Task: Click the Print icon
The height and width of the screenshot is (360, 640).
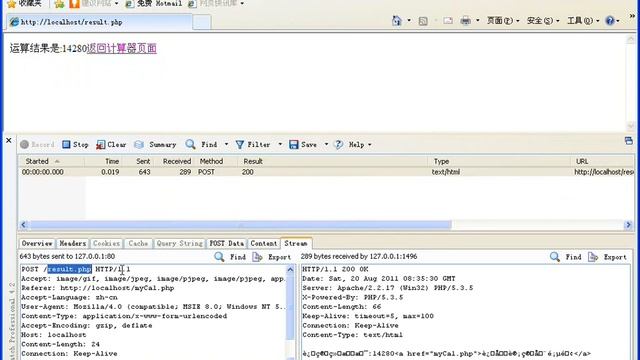Action: coord(465,20)
